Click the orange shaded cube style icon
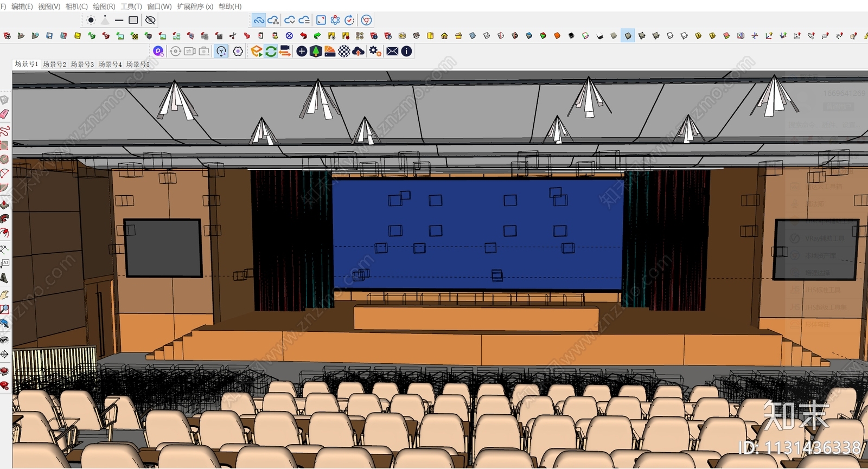The image size is (868, 469). (557, 36)
